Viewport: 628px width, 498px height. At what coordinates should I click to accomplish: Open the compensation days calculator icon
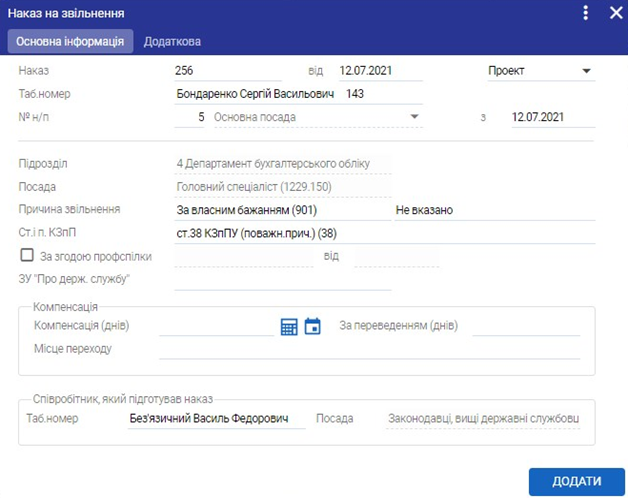(x=289, y=326)
